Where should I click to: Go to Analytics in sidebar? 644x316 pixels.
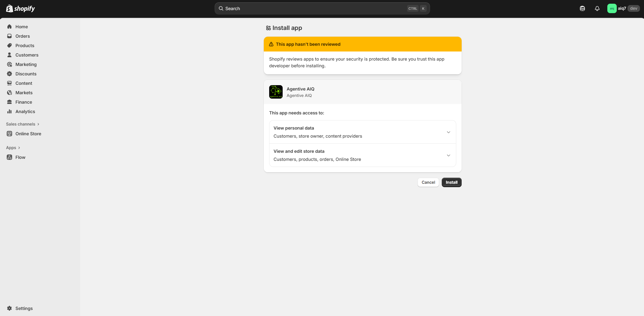(x=25, y=111)
